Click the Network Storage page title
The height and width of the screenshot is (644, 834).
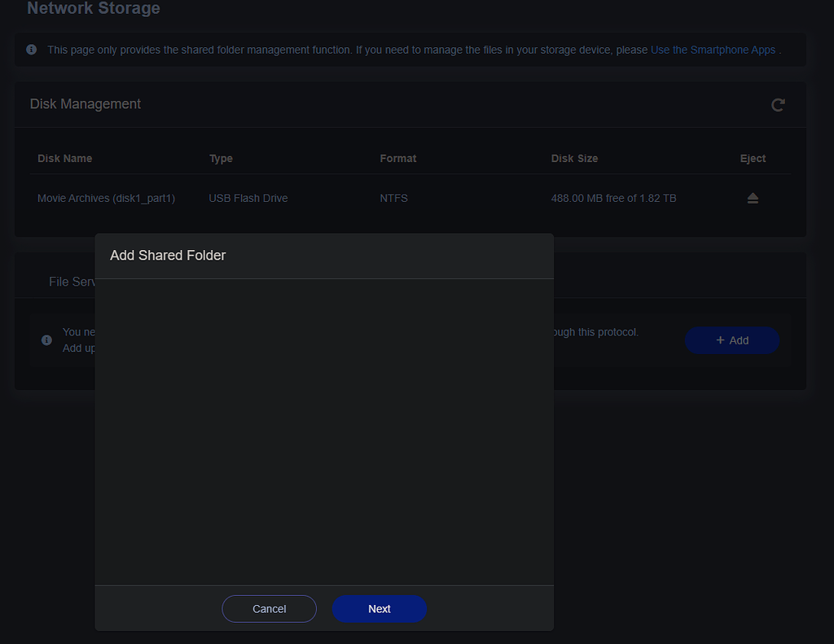(x=93, y=9)
